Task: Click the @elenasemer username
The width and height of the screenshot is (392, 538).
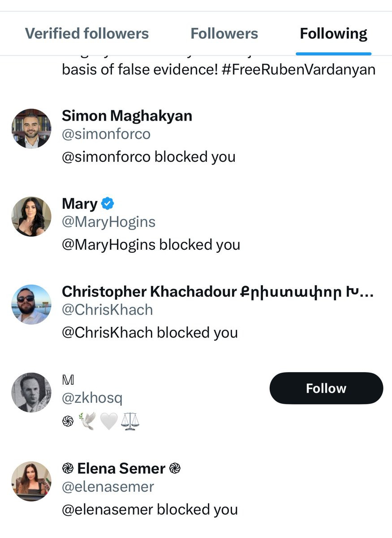Action: [x=108, y=487]
